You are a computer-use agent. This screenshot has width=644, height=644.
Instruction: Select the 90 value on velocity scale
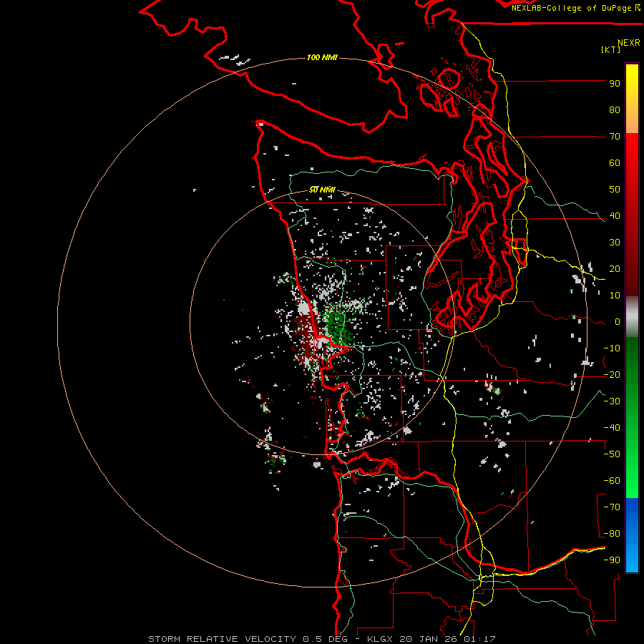tap(615, 84)
